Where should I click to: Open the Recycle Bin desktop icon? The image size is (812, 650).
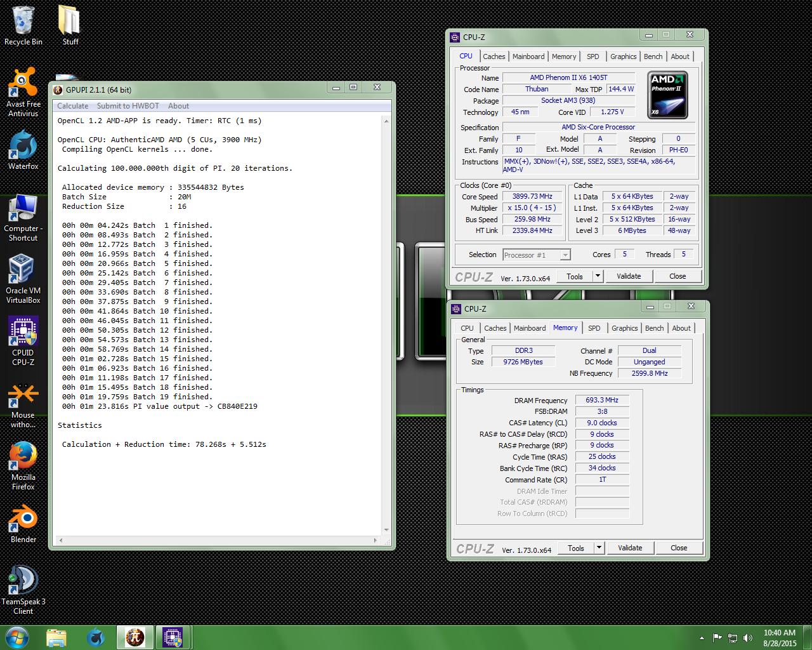[x=23, y=25]
